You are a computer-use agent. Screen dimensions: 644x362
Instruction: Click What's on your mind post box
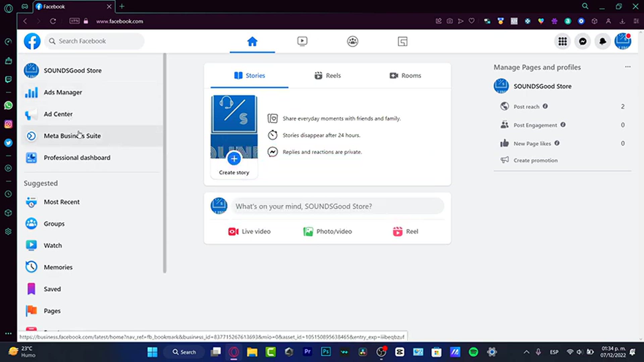coord(337,206)
